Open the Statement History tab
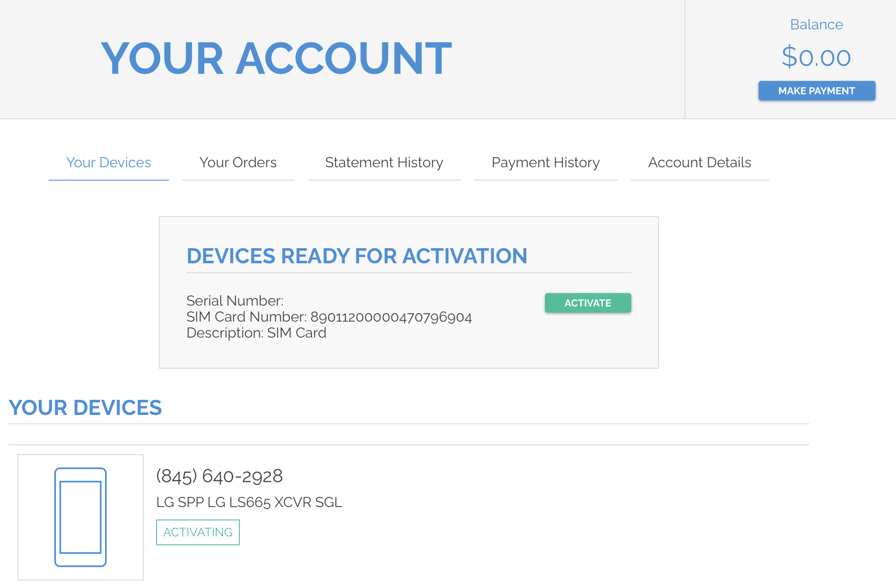 coord(384,163)
